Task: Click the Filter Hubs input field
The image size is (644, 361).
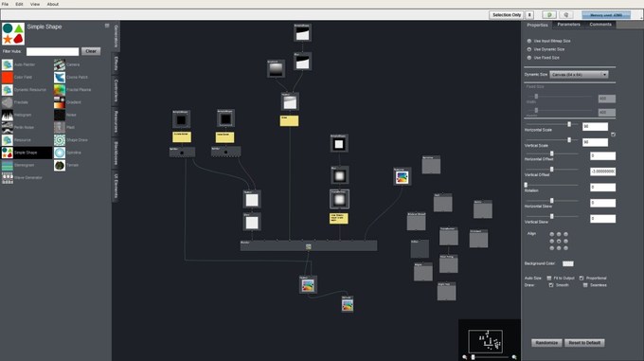Action: point(53,51)
